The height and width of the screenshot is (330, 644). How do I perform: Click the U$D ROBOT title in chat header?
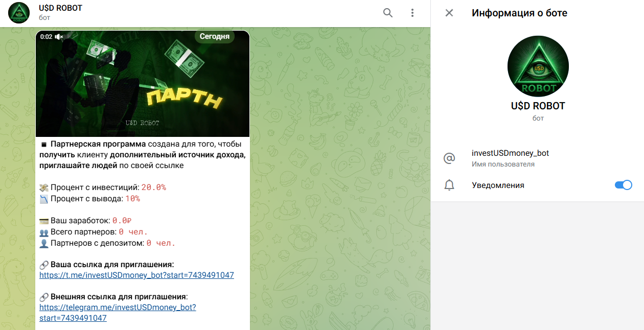coord(60,8)
